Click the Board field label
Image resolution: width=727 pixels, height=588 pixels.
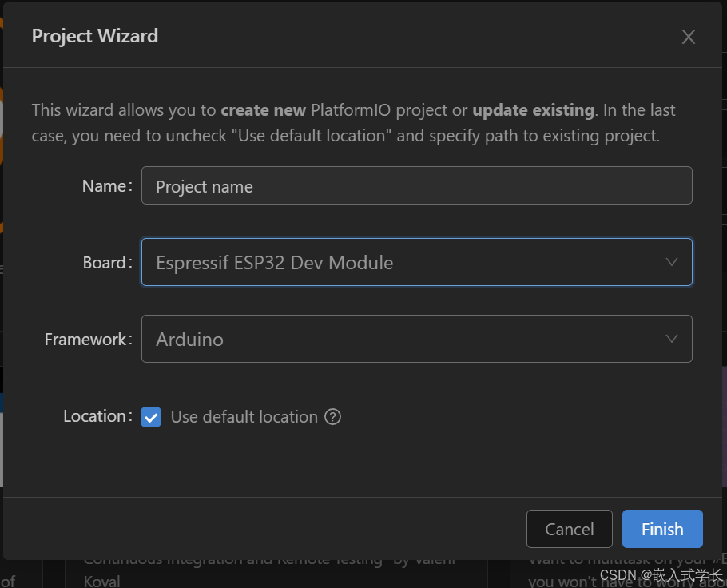pos(105,262)
